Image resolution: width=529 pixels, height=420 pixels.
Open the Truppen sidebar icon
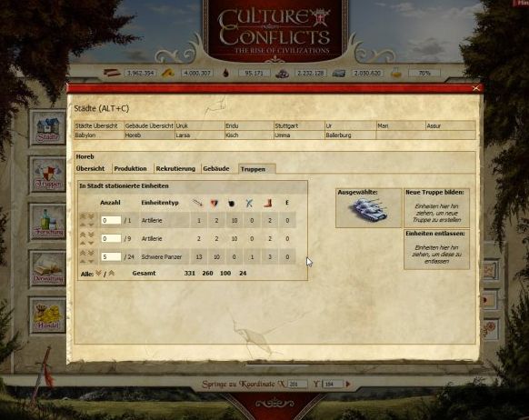[47, 175]
